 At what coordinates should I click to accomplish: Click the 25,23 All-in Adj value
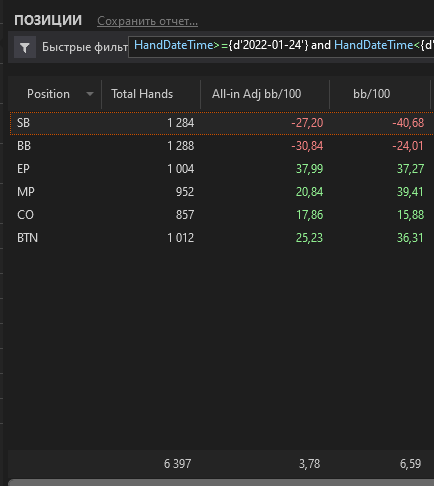point(309,238)
